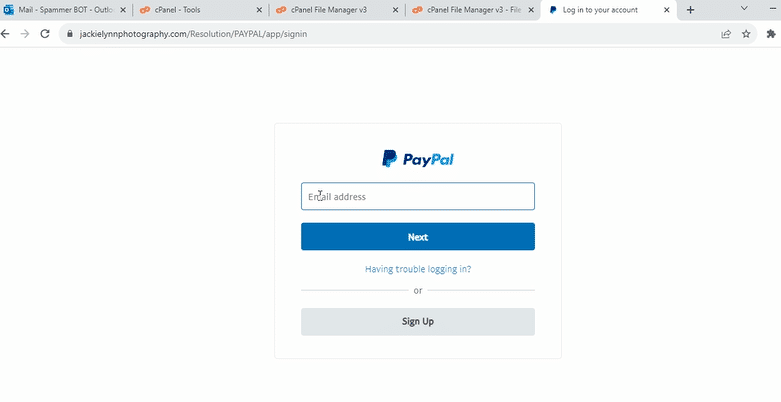Open a new tab with the plus button
781x402 pixels.
click(690, 10)
